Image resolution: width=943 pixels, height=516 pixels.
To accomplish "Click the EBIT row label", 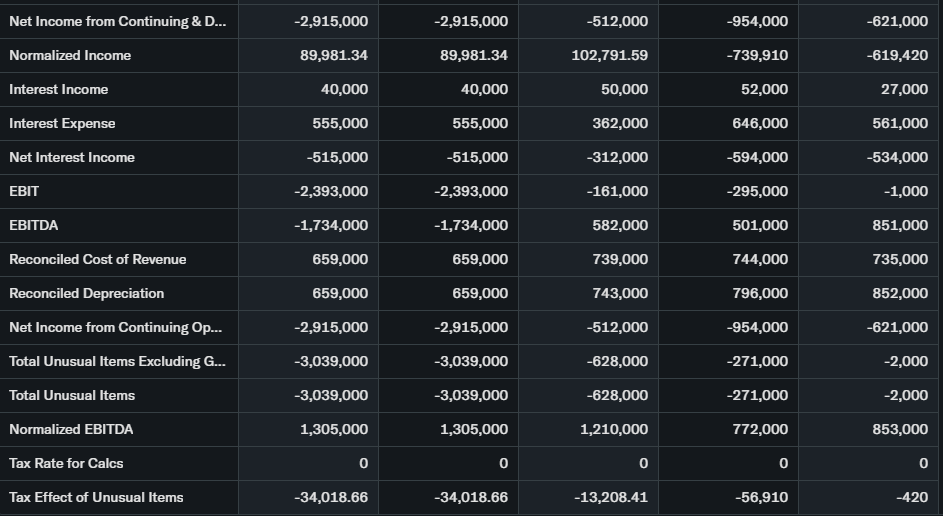I will tap(24, 191).
